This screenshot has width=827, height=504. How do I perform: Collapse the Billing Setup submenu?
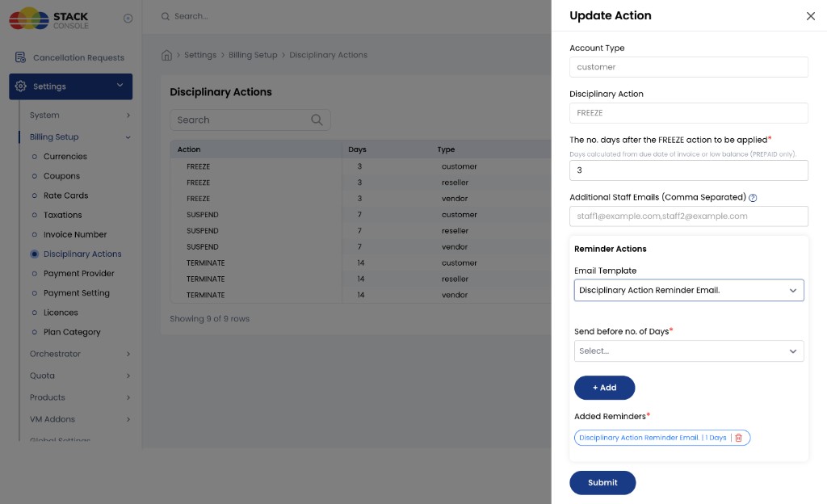point(128,137)
